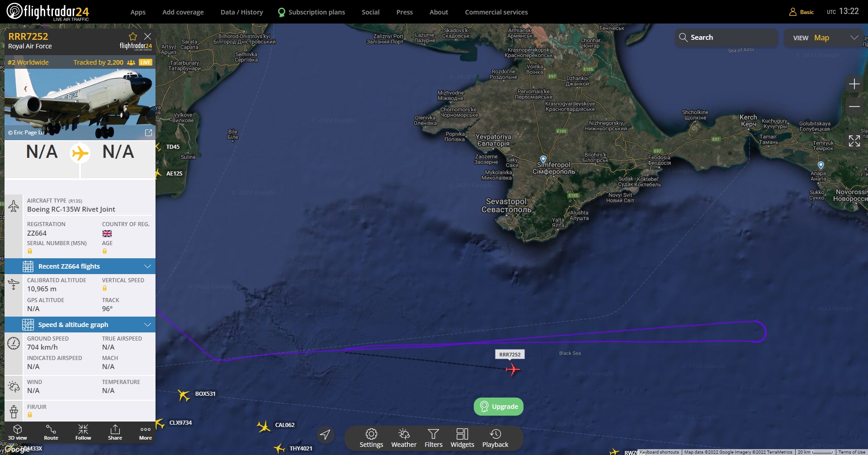This screenshot has width=868, height=455.
Task: Open the Widgets panel
Action: (462, 438)
